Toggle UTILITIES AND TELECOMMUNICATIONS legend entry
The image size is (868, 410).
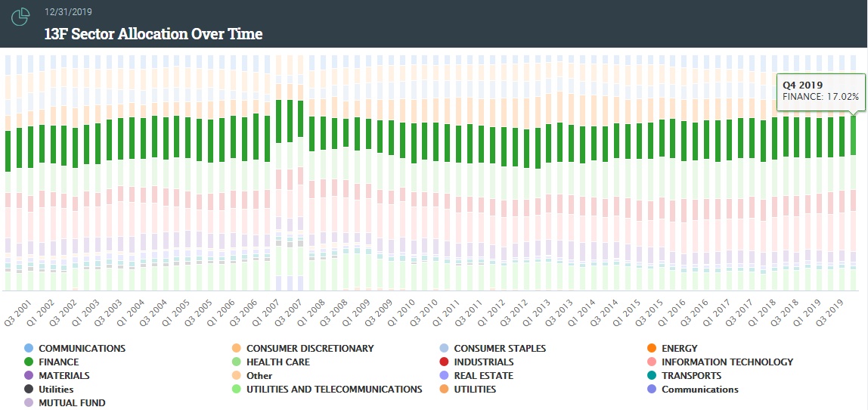(x=333, y=390)
